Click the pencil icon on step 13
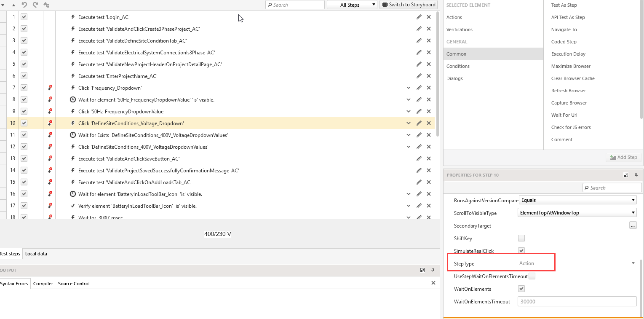 [419, 159]
